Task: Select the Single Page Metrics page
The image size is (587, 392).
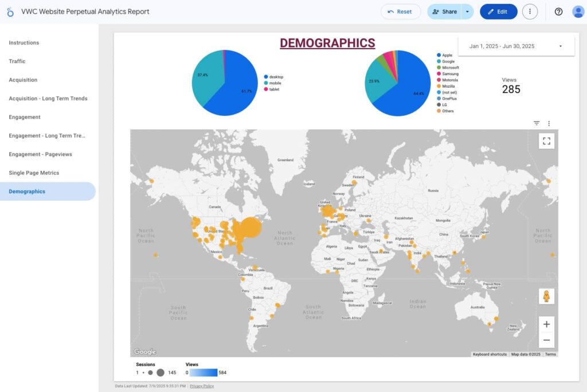Action: 34,173
